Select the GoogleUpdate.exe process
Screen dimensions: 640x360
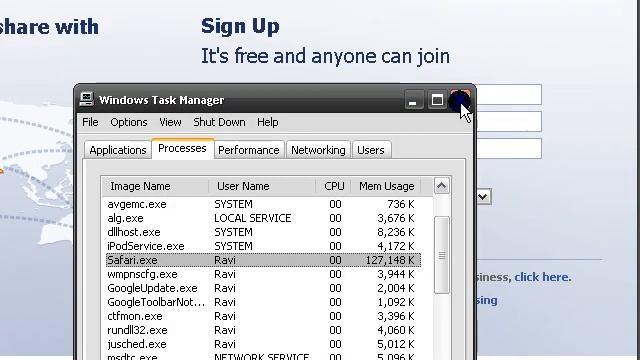pos(263,288)
